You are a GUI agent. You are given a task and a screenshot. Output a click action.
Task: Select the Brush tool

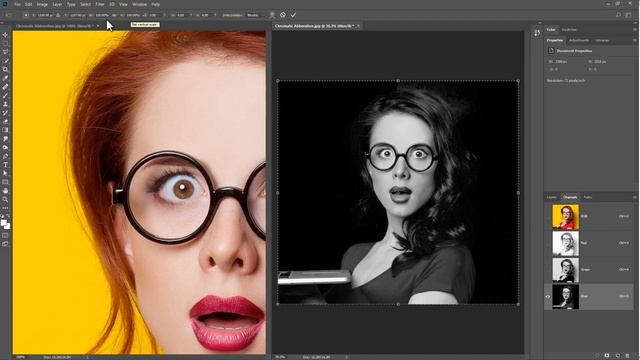tap(5, 96)
